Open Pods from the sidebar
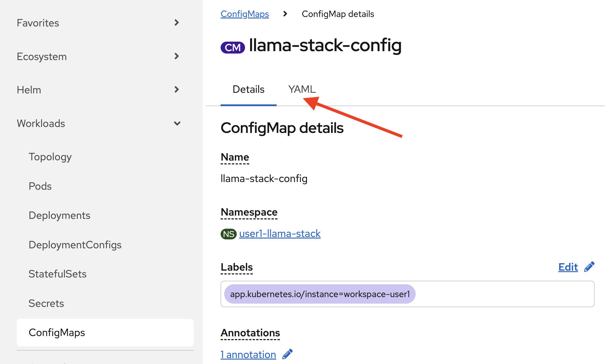The width and height of the screenshot is (605, 364). (40, 186)
